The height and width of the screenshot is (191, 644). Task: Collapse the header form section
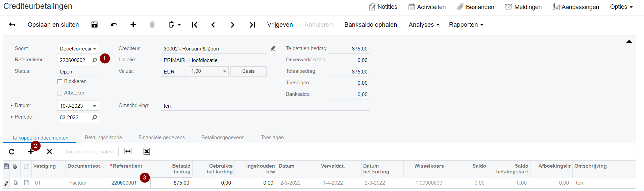pos(629,41)
